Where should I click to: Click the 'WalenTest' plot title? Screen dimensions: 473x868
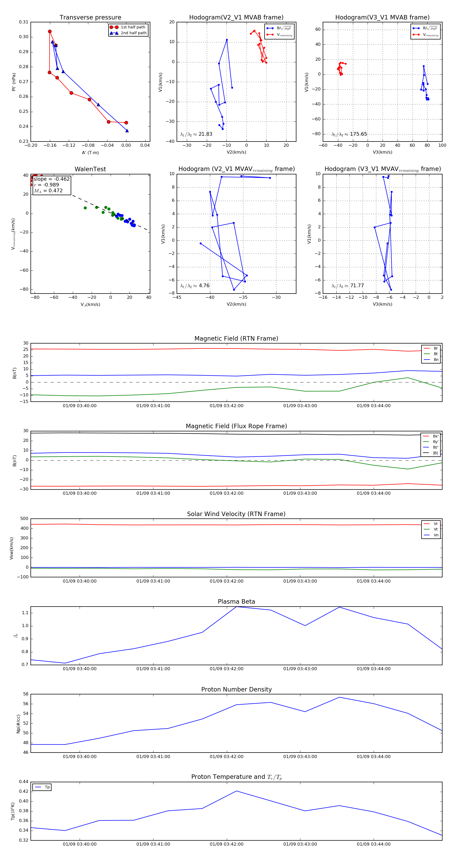coord(90,169)
